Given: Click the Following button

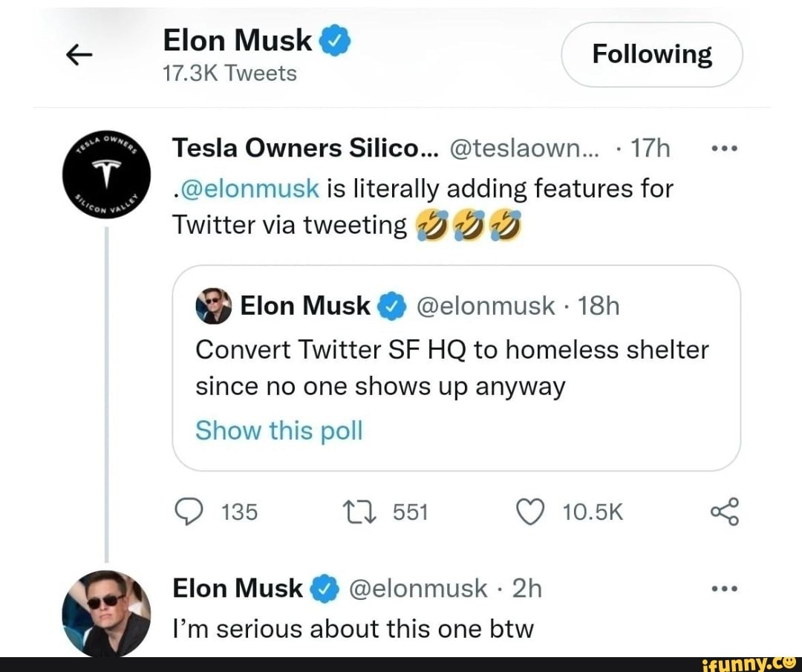Looking at the screenshot, I should 652,53.
